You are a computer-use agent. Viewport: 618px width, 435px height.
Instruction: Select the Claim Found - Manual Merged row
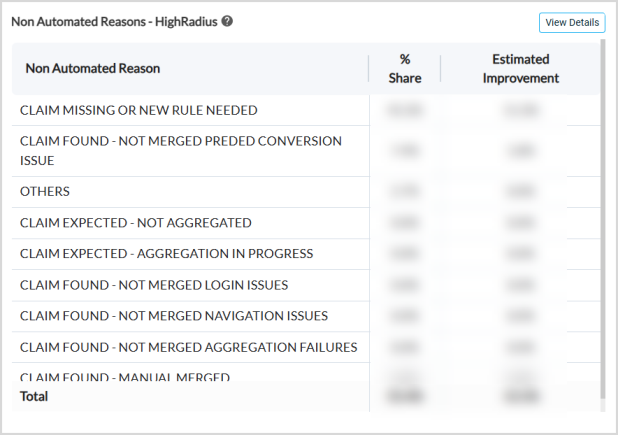pos(125,376)
